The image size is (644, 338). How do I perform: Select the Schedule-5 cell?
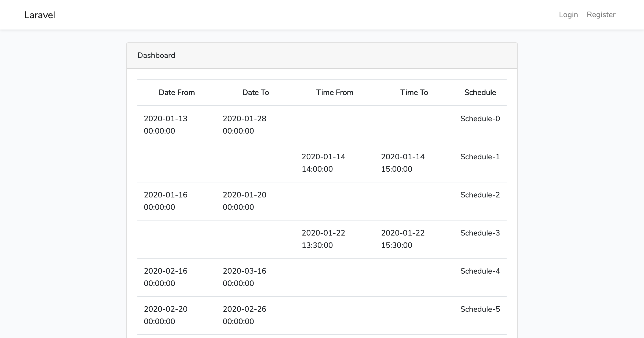(480, 309)
